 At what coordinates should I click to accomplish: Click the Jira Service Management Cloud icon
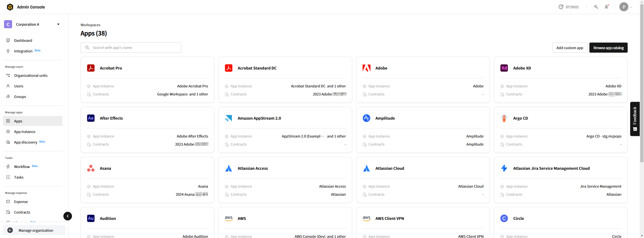point(504,168)
